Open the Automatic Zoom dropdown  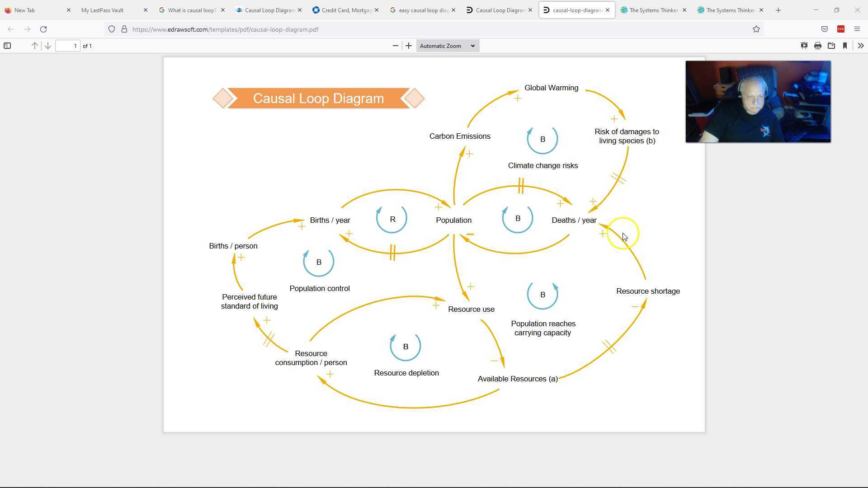pyautogui.click(x=447, y=46)
